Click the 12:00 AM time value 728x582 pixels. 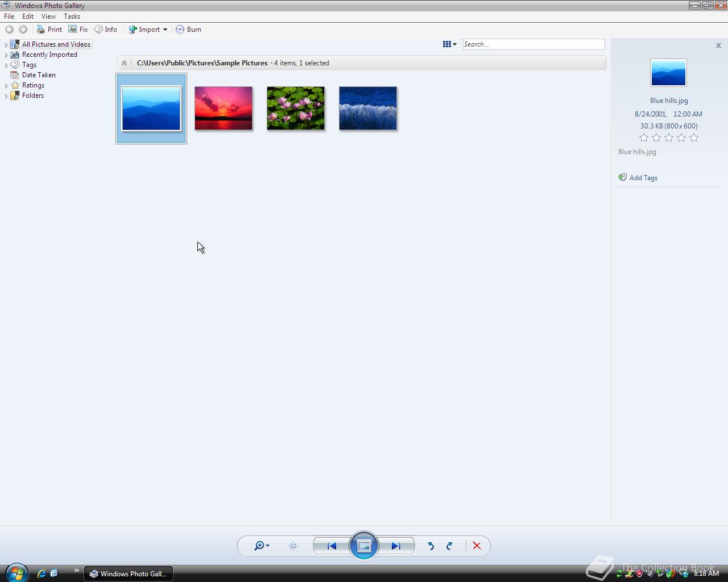(x=688, y=114)
